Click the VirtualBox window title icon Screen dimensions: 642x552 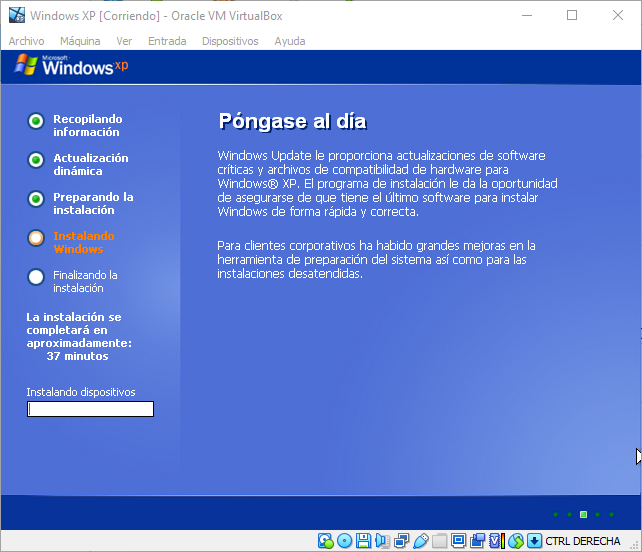pyautogui.click(x=17, y=16)
